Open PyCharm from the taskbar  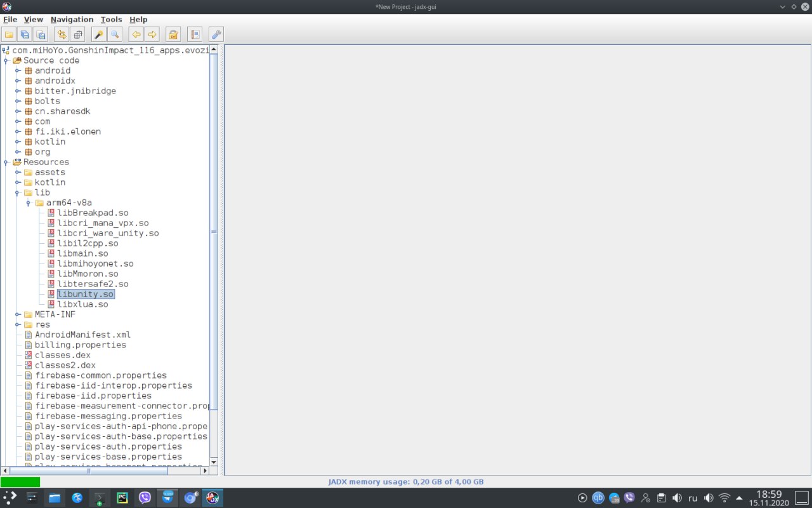coord(122,498)
